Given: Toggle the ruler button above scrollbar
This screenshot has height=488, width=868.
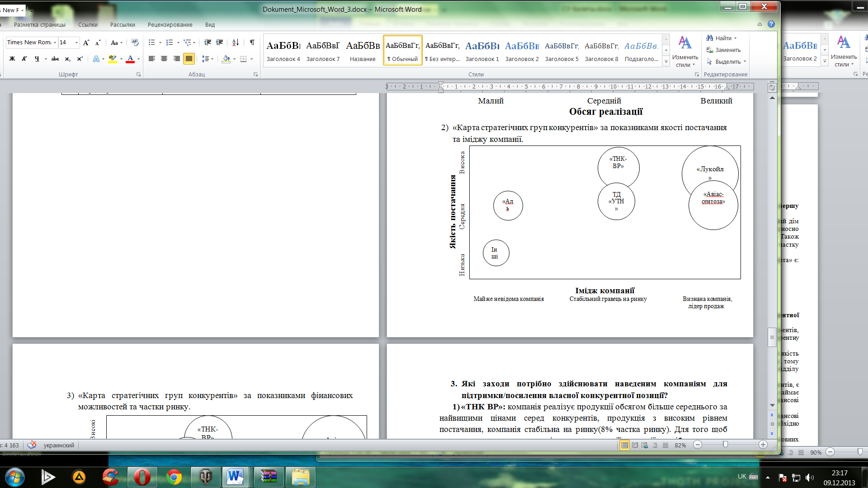Looking at the screenshot, I should point(772,87).
